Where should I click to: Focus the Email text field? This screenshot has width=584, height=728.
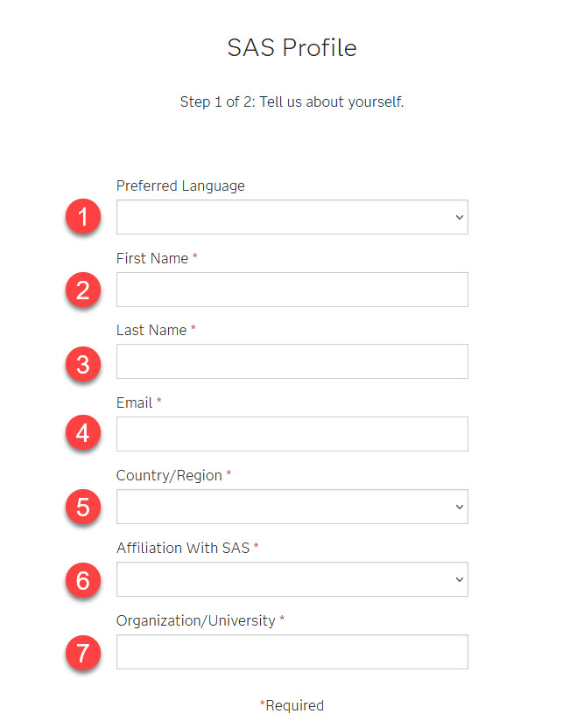click(x=292, y=434)
